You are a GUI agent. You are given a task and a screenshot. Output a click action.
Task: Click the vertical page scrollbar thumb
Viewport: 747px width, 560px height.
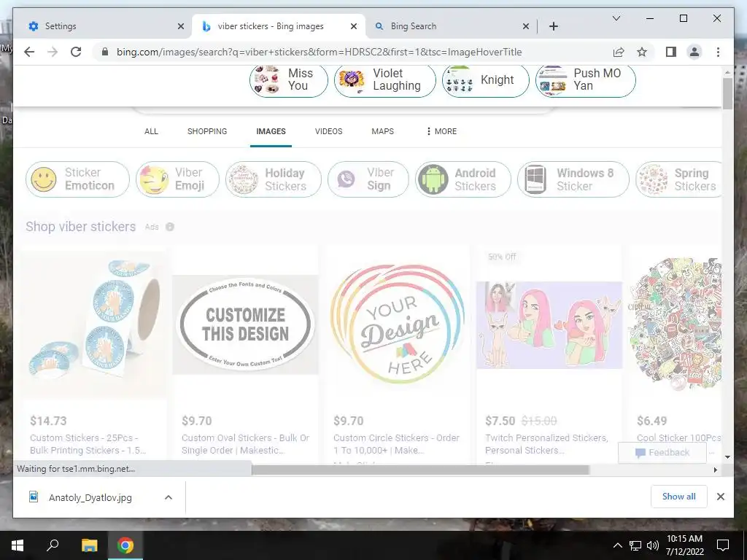click(727, 93)
